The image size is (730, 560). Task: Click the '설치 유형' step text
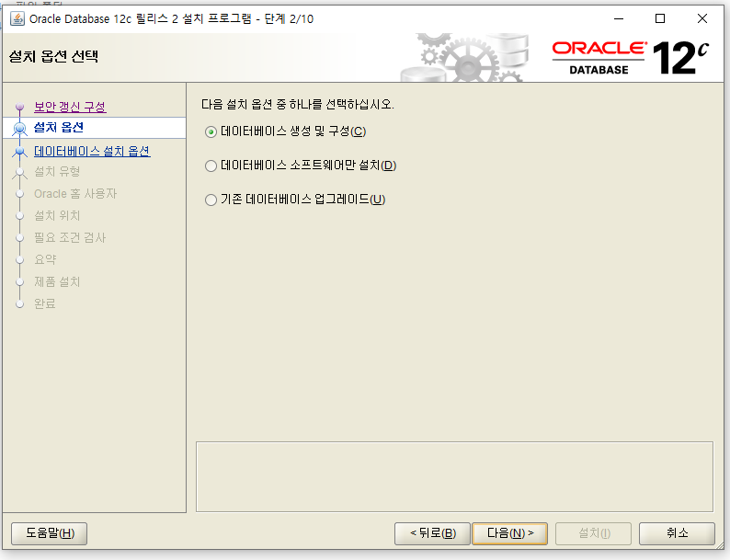pyautogui.click(x=57, y=172)
